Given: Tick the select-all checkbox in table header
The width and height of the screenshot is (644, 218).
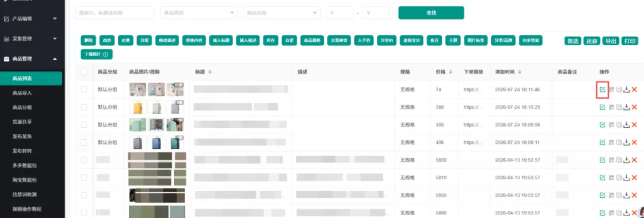Looking at the screenshot, I should pyautogui.click(x=84, y=72).
